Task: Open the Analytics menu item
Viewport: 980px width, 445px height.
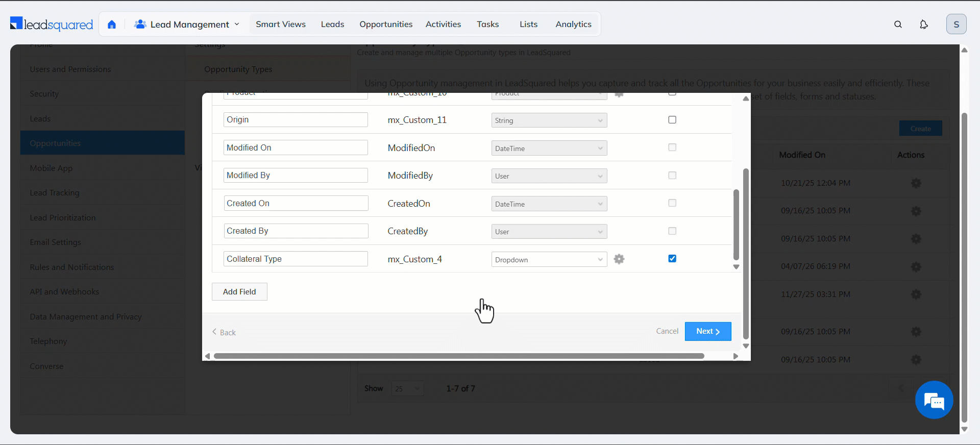Action: 573,24
